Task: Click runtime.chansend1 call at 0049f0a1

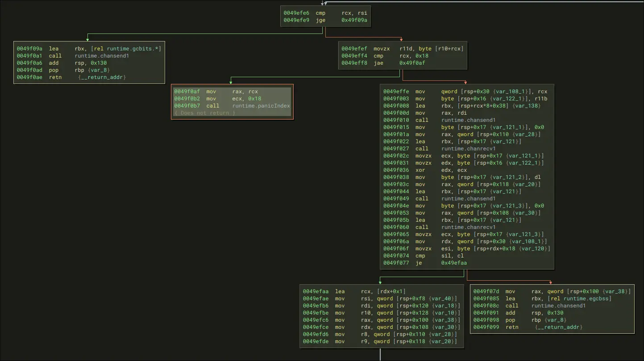Action: coord(102,56)
